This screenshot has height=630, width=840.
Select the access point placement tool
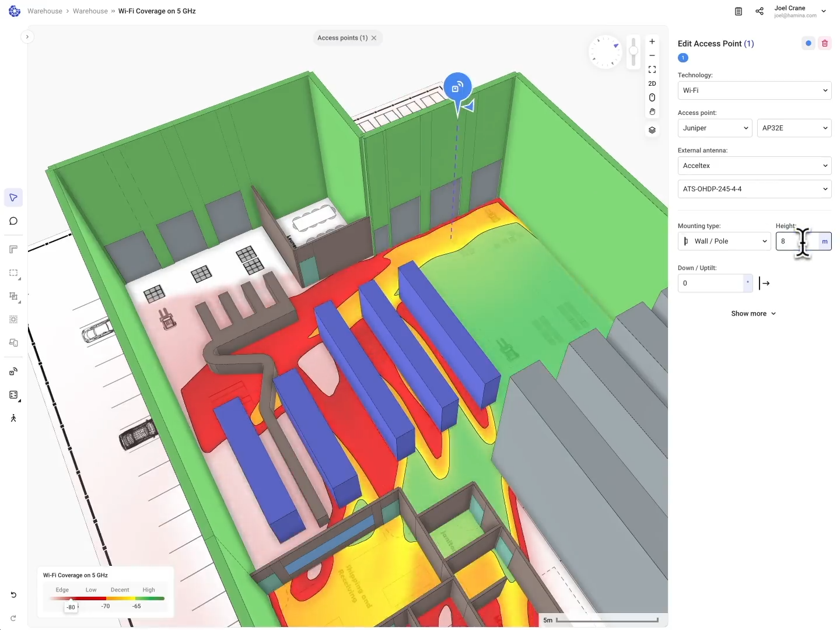pos(13,372)
